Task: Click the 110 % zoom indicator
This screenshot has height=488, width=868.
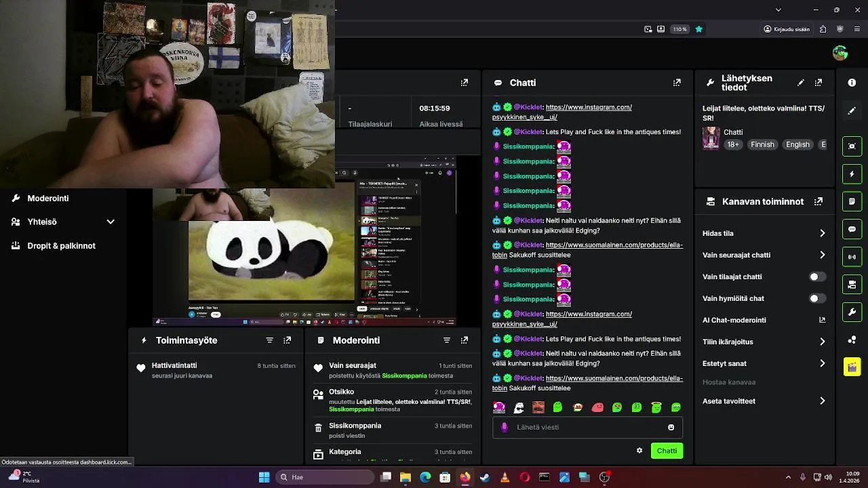Action: click(679, 29)
